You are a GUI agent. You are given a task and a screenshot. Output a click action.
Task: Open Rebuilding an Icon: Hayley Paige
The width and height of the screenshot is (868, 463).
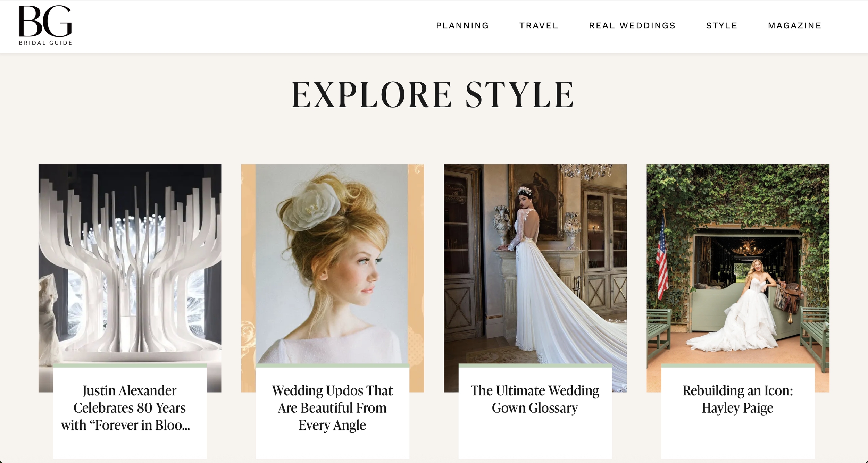(738, 399)
